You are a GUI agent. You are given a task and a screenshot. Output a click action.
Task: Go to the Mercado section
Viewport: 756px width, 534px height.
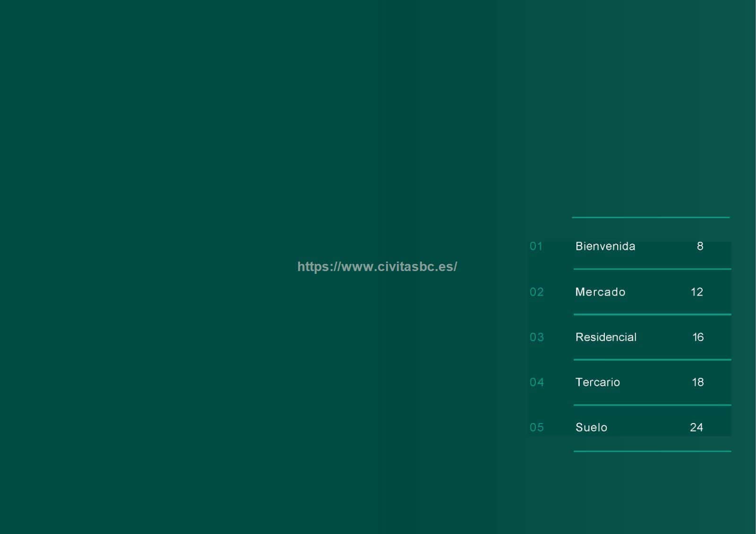click(600, 292)
